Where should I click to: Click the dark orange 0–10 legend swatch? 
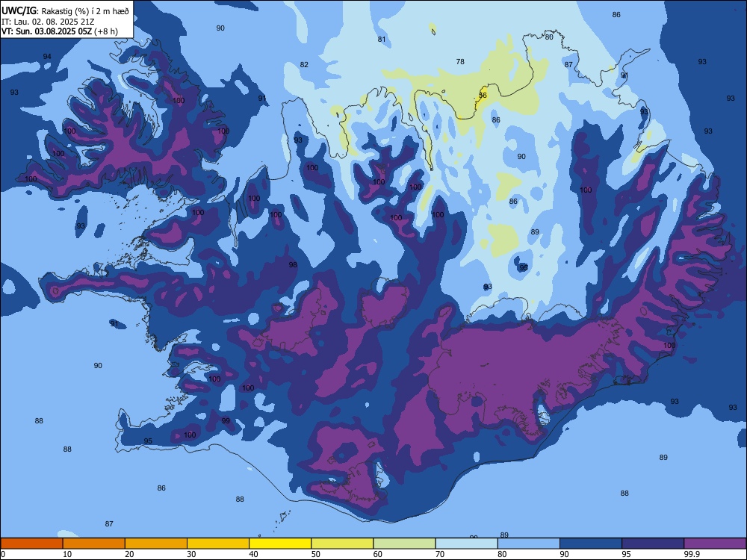31,544
